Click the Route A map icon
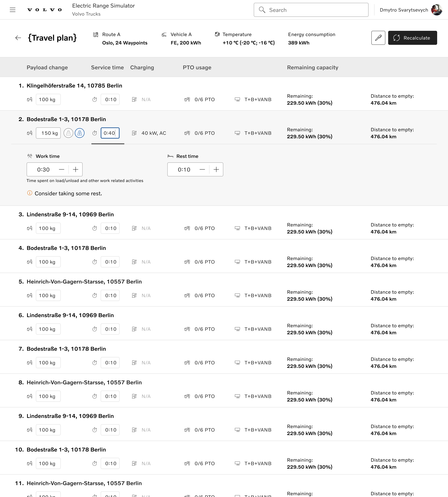This screenshot has height=497, width=448. tap(96, 35)
